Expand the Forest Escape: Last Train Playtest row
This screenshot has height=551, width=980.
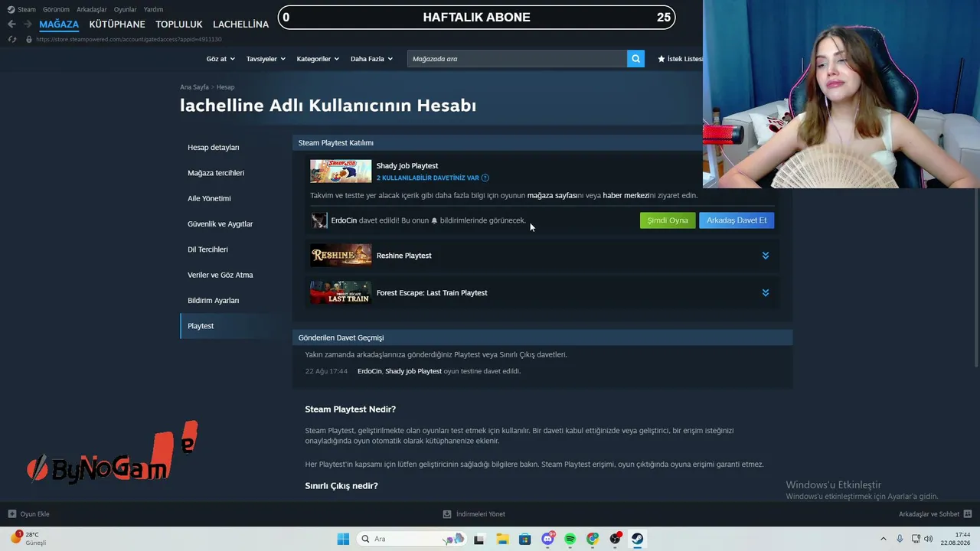pos(765,292)
